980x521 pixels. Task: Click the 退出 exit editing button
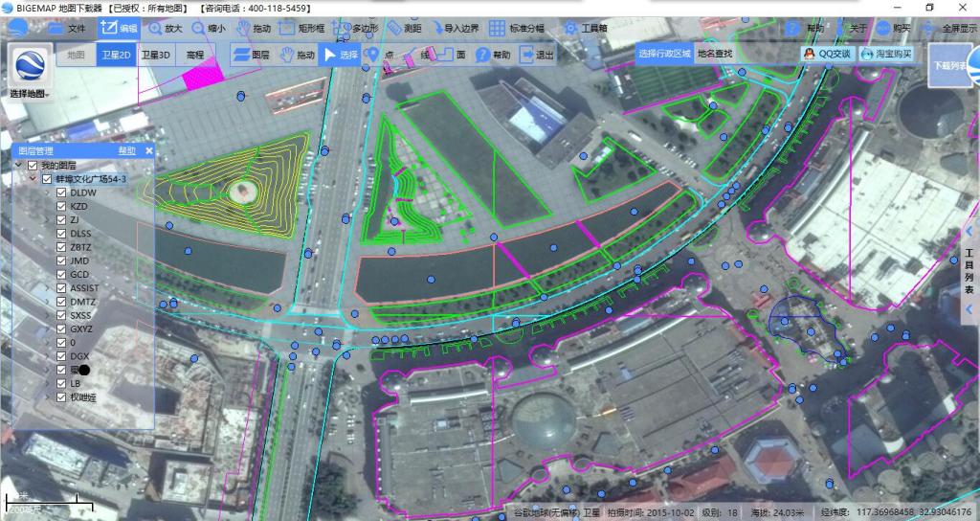[x=537, y=55]
